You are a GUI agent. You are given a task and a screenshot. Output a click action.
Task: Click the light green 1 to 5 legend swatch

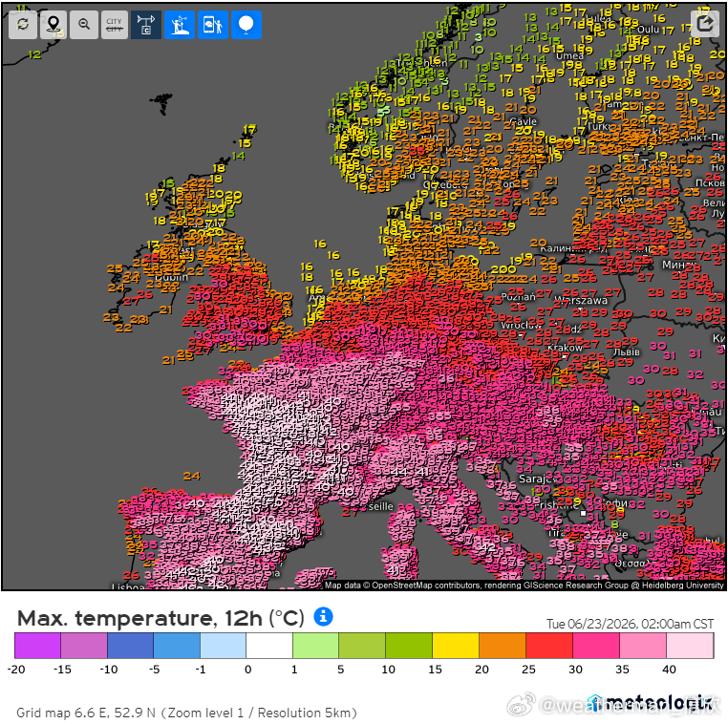click(x=316, y=645)
